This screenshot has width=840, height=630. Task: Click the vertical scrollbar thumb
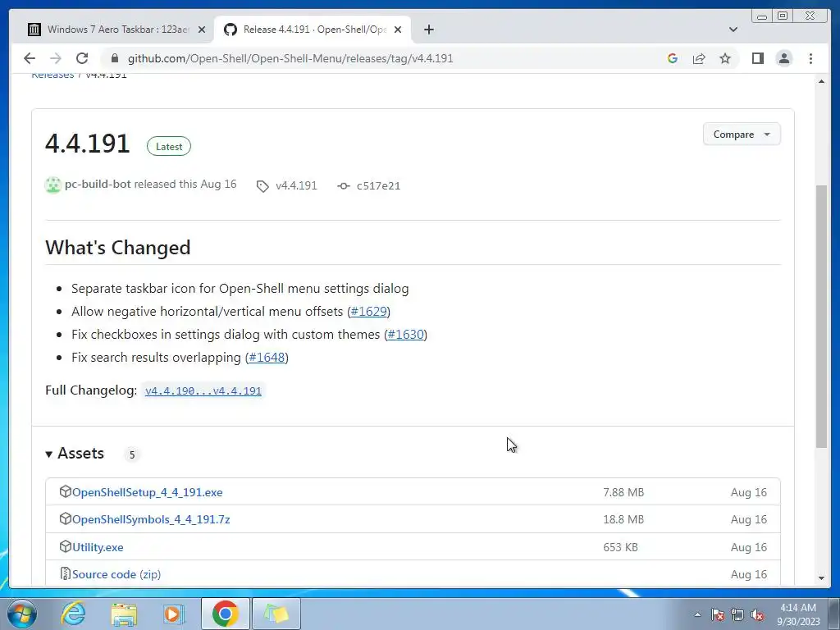click(x=821, y=316)
